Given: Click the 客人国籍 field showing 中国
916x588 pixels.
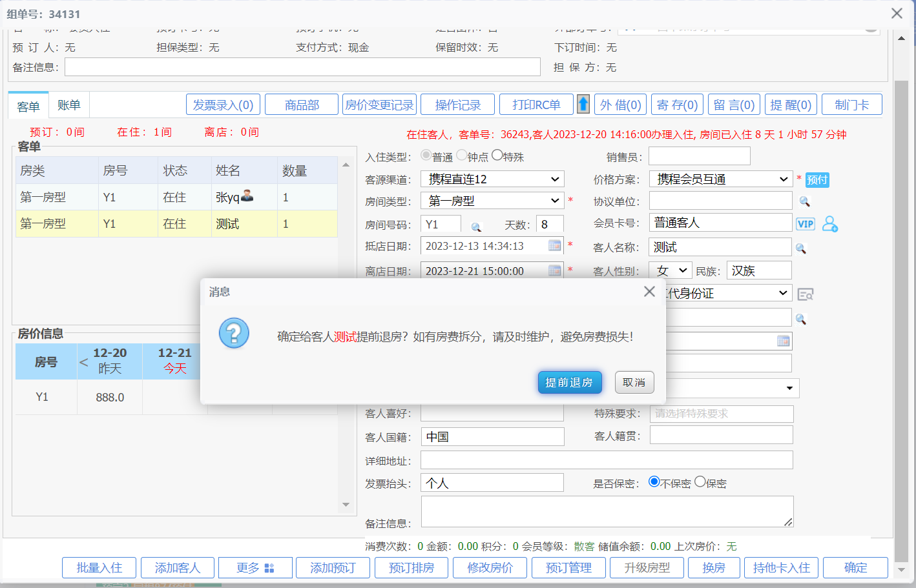Looking at the screenshot, I should [x=492, y=436].
